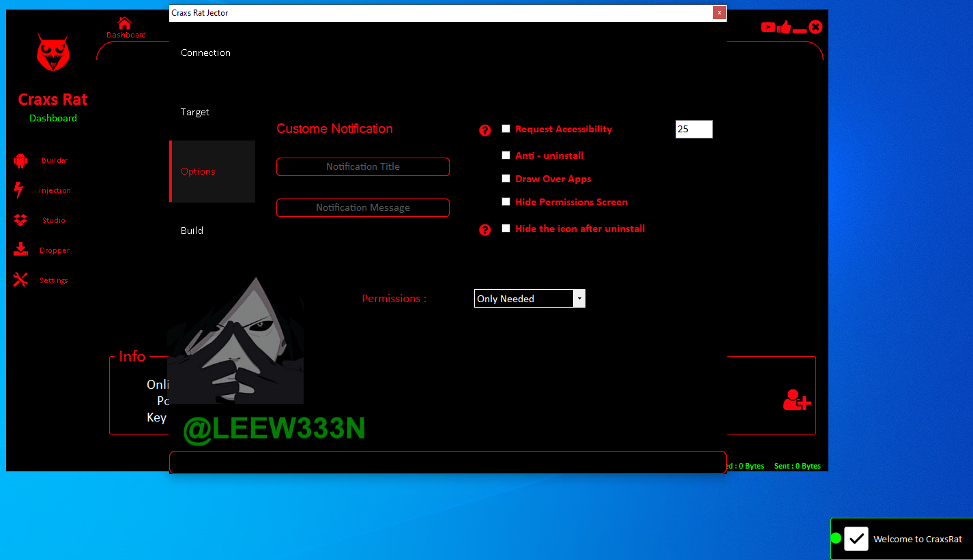
Task: Click the add user icon
Action: pyautogui.click(x=796, y=400)
